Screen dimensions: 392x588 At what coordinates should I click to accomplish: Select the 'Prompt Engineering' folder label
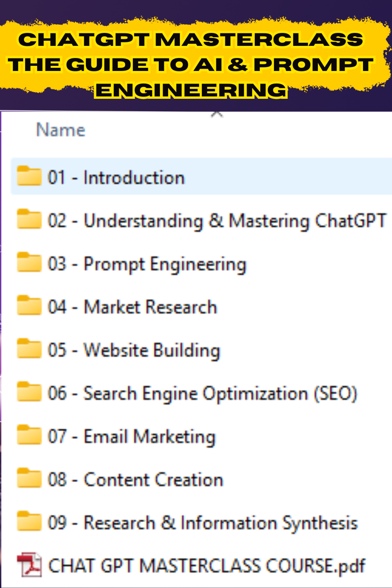pos(165,265)
